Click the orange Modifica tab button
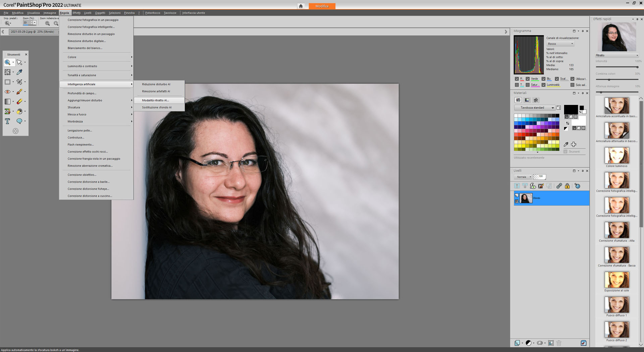 pos(322,6)
